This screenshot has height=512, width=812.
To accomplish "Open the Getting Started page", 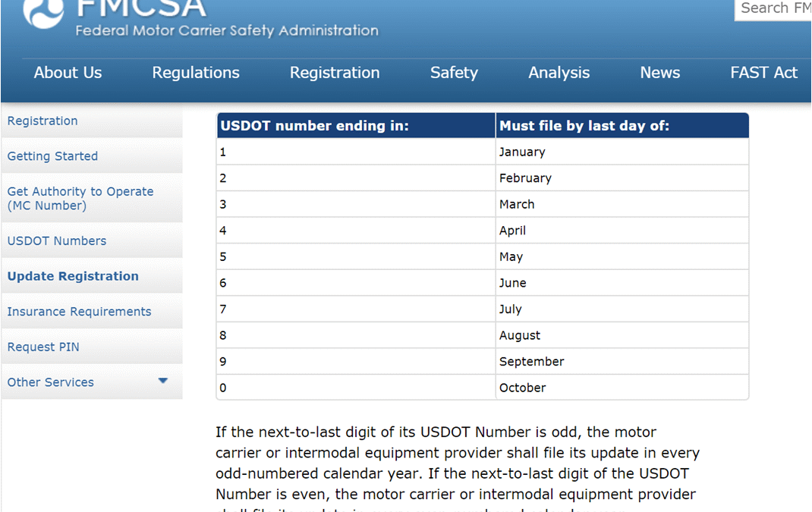I will pyautogui.click(x=52, y=156).
